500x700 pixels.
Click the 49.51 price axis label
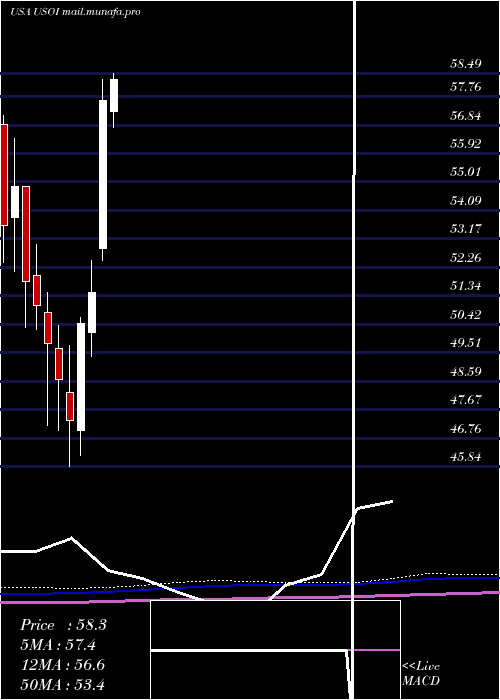[x=466, y=343]
